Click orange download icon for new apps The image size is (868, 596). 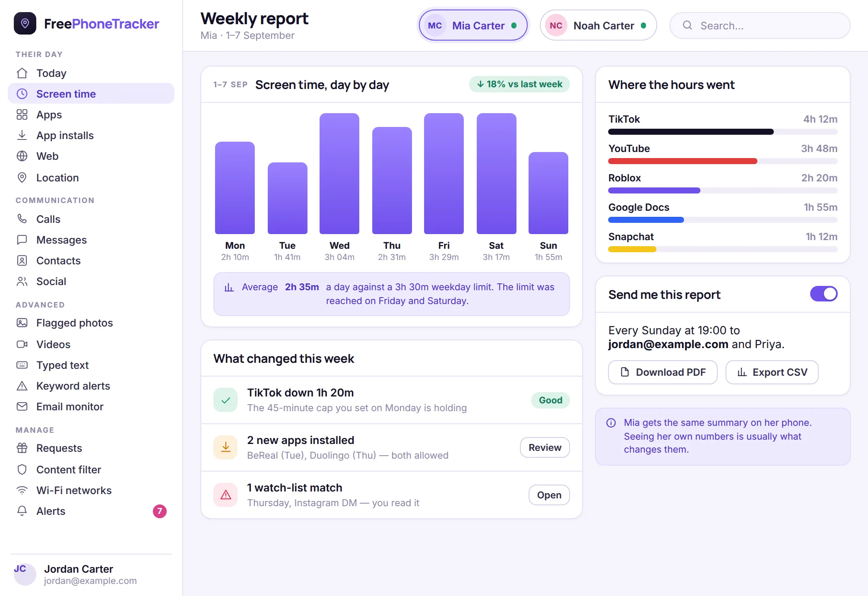point(225,447)
